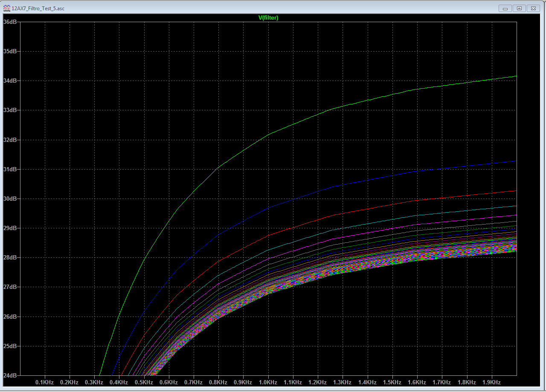The image size is (546, 392).
Task: Click the 33dB vertical axis label
Action: (x=10, y=110)
